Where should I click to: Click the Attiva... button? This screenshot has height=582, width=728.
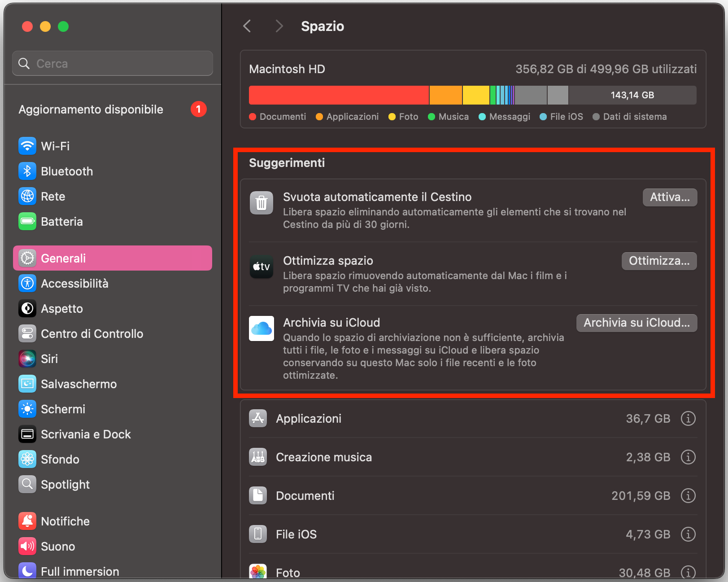[x=670, y=197]
